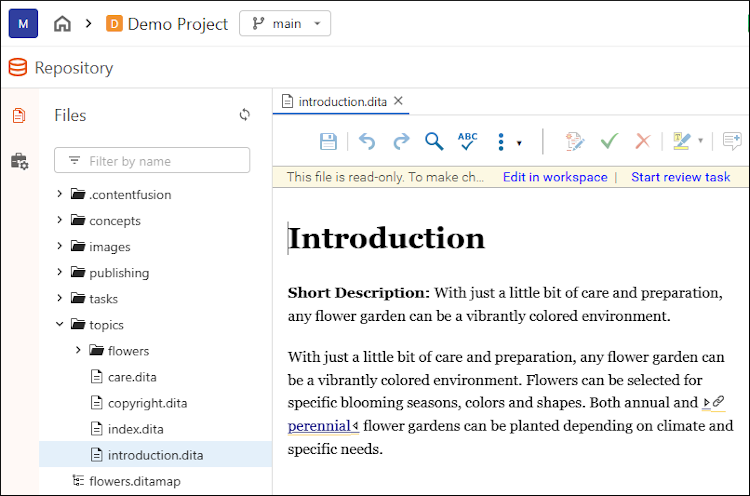This screenshot has width=750, height=496.
Task: Click the Save icon in editor toolbar
Action: tap(328, 142)
